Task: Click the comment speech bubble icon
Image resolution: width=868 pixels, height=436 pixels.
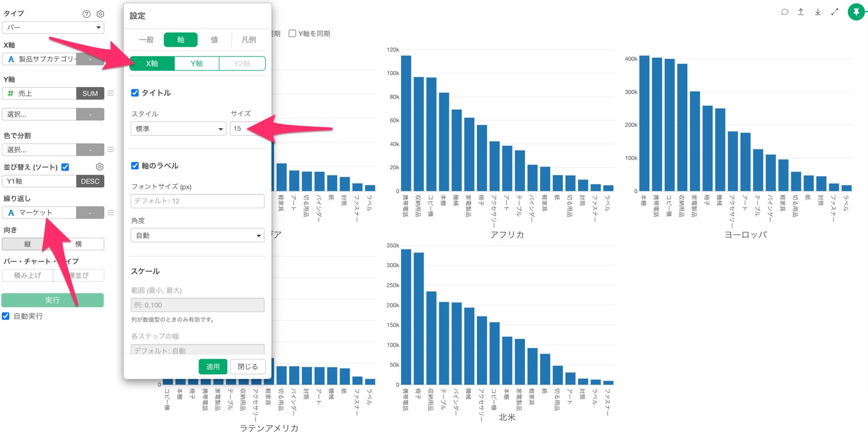Action: [784, 12]
